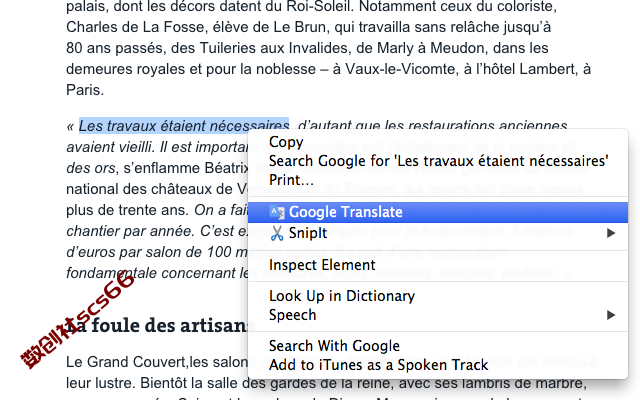640x400 pixels.
Task: Open the Speech menu entry
Action: (292, 315)
